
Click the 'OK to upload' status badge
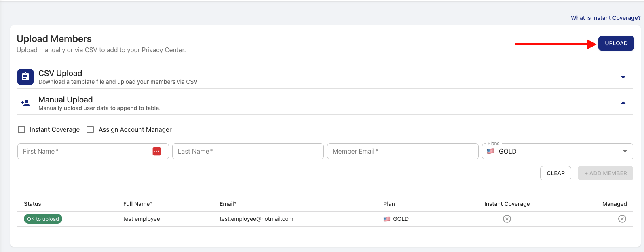(x=43, y=219)
